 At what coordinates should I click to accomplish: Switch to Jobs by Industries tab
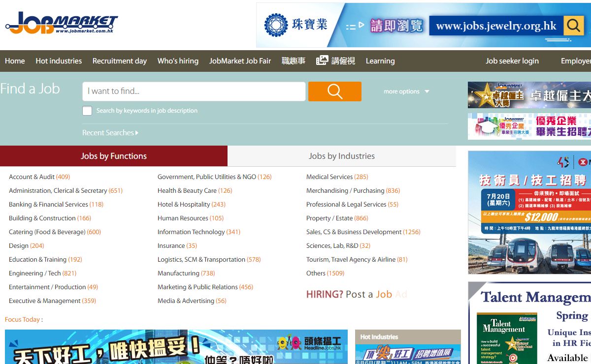[x=342, y=156]
